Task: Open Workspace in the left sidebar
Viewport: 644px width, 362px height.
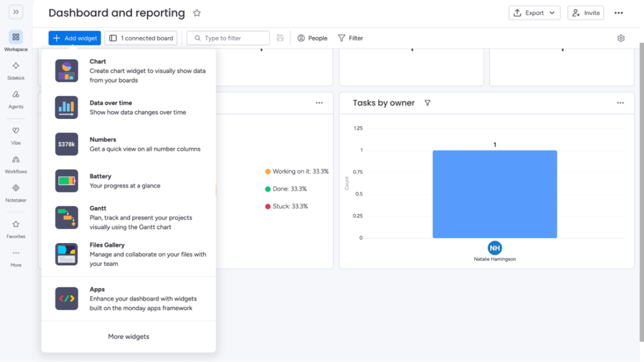Action: pos(16,41)
